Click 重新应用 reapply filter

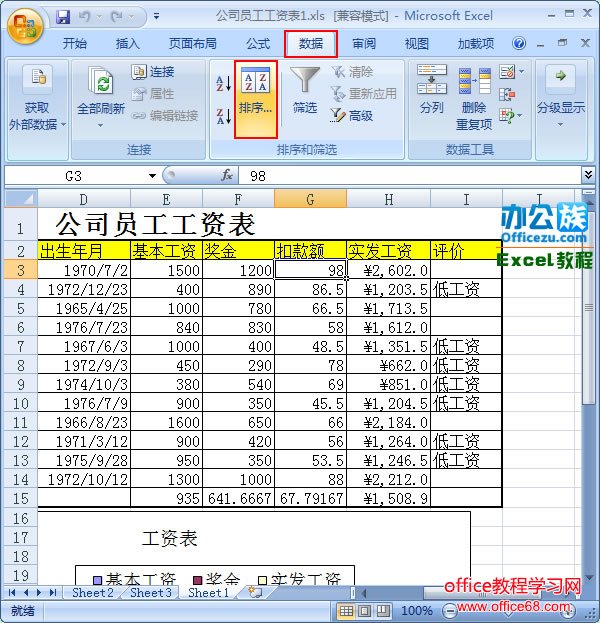click(x=364, y=94)
